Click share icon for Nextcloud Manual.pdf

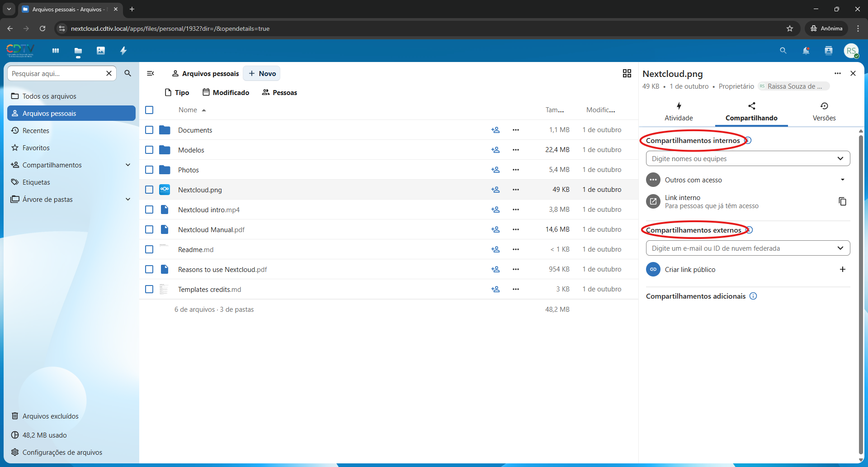495,229
